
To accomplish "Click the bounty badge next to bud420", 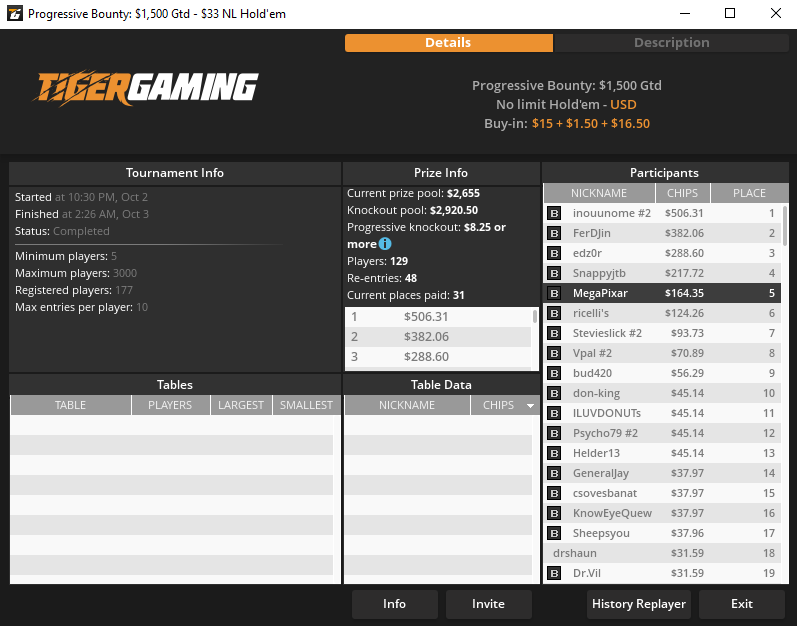I will pos(554,373).
